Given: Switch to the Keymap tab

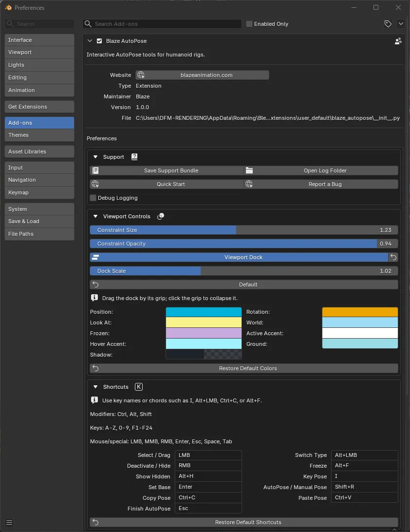Looking at the screenshot, I should point(39,192).
